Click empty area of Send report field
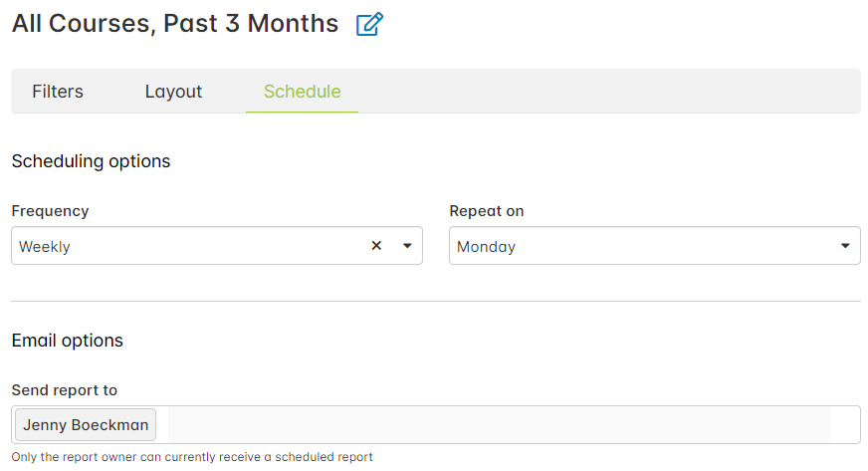 498,425
